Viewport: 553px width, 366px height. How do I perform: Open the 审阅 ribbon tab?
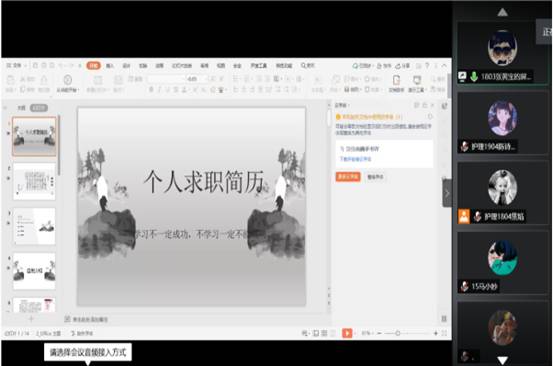(x=205, y=66)
